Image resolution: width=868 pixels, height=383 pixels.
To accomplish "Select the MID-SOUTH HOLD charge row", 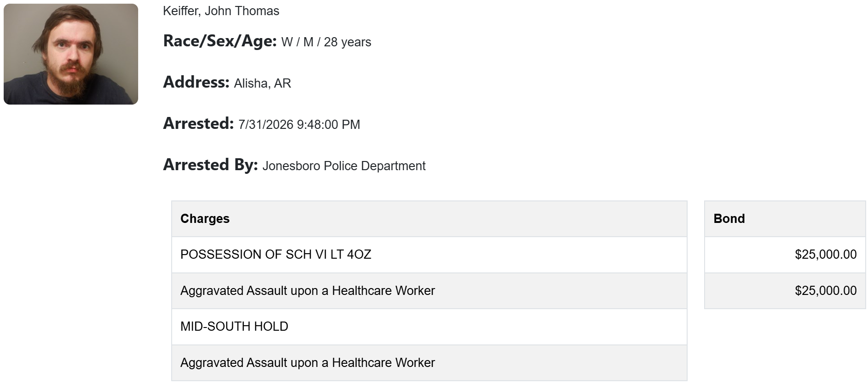I will click(429, 327).
